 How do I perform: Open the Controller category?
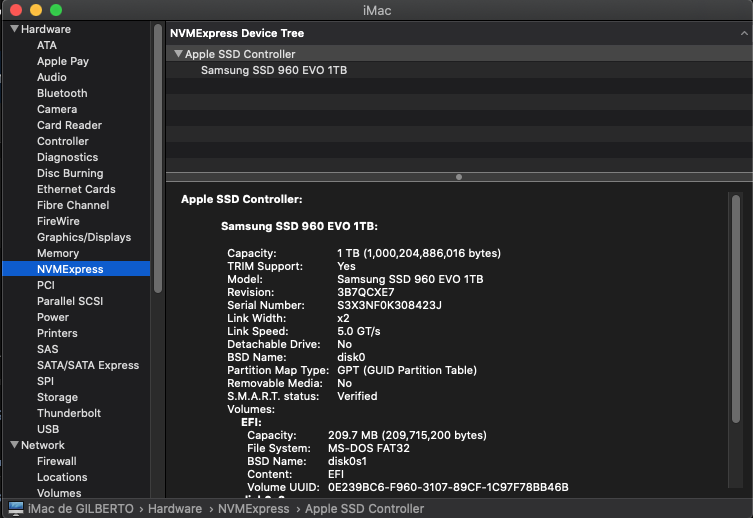coord(62,141)
